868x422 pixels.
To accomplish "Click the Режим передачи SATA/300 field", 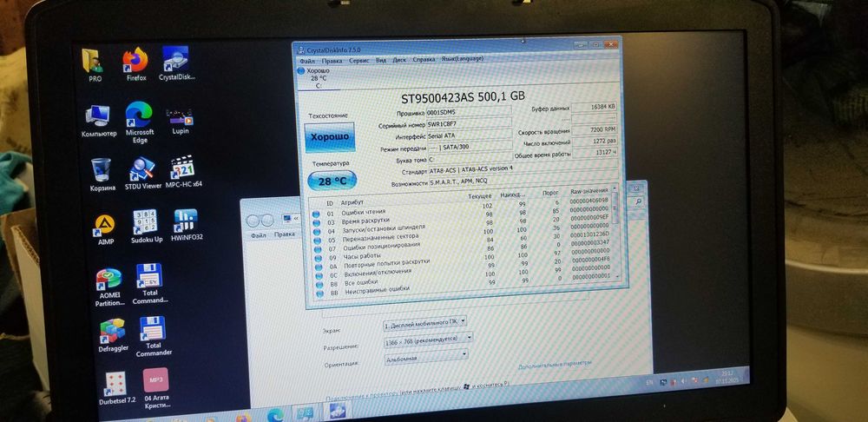I will 470,147.
